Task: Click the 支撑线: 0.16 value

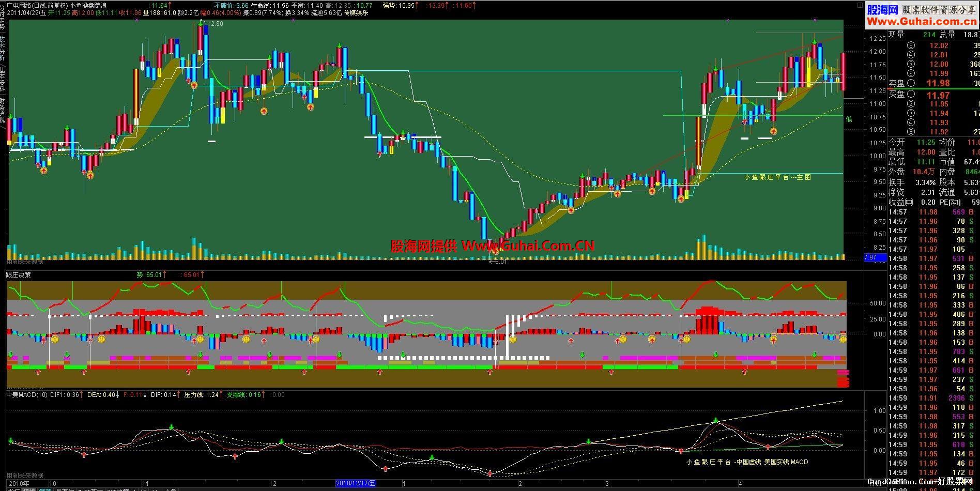Action: click(x=245, y=395)
